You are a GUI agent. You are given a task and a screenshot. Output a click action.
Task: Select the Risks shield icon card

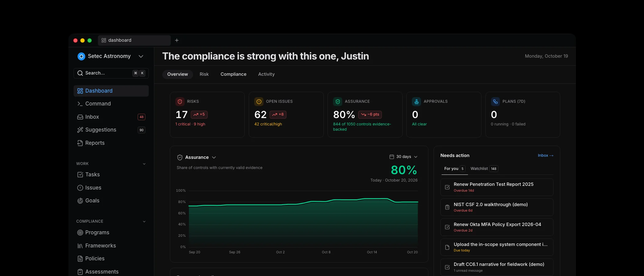coord(180,102)
